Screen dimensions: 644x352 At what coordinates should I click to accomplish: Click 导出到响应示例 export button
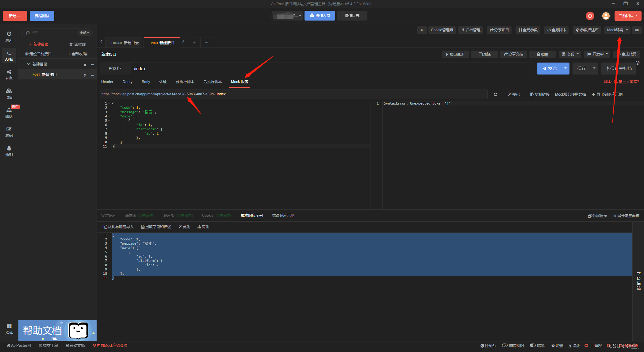tap(607, 94)
